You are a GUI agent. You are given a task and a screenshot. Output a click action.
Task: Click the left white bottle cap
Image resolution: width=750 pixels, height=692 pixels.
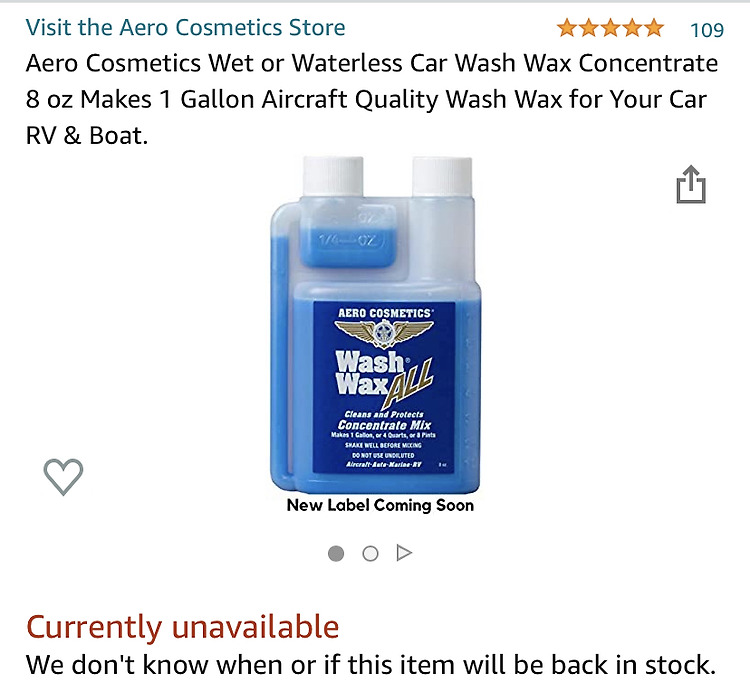click(x=333, y=176)
